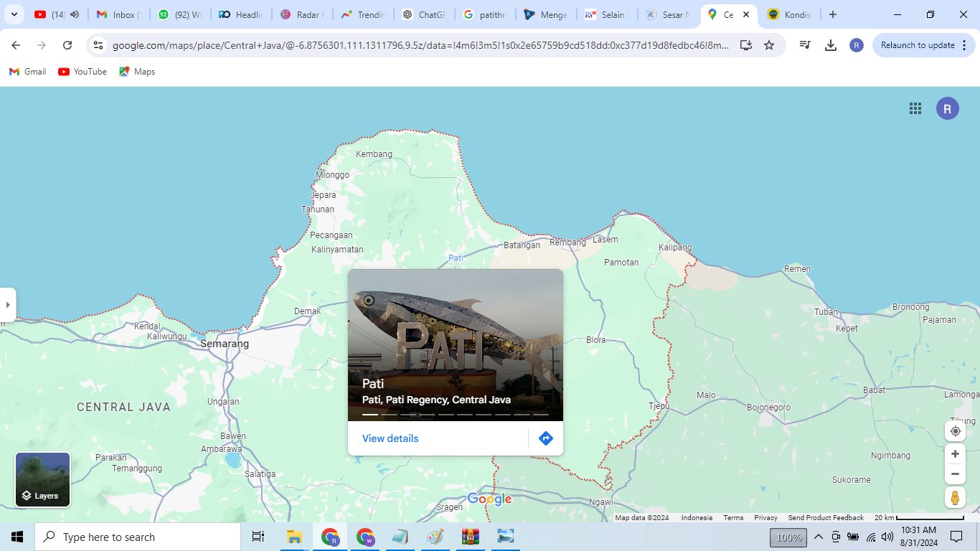Click the Semarang city label on the map
980x551 pixels.
click(225, 344)
